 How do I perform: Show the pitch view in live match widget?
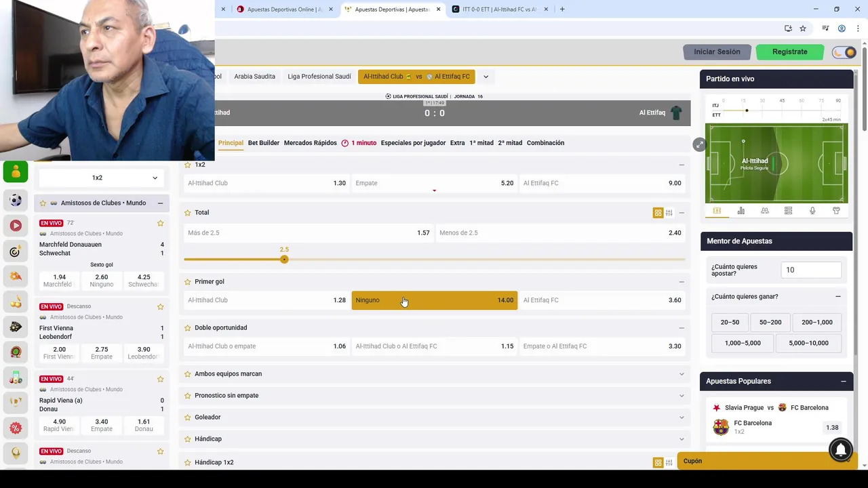click(x=717, y=211)
